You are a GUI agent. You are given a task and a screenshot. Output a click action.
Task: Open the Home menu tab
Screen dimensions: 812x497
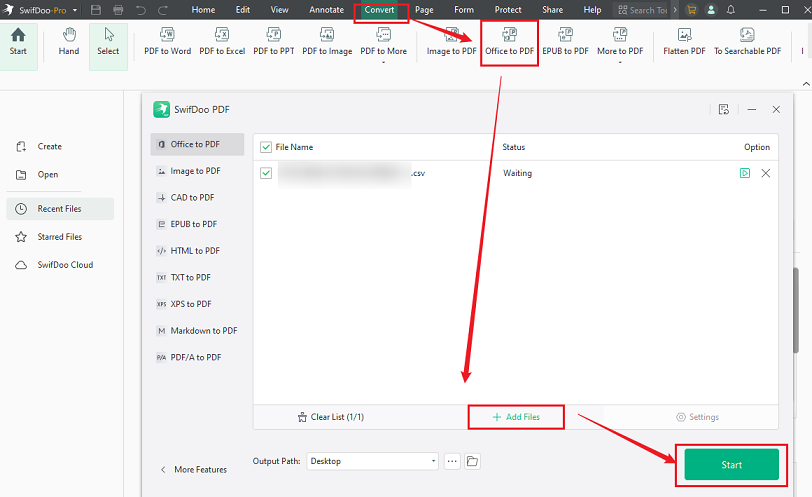pyautogui.click(x=203, y=10)
